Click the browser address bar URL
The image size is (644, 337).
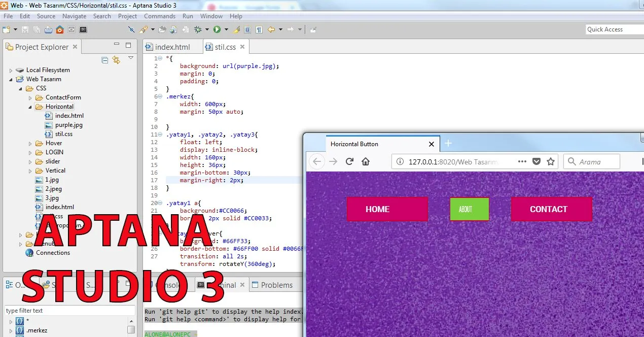(453, 161)
